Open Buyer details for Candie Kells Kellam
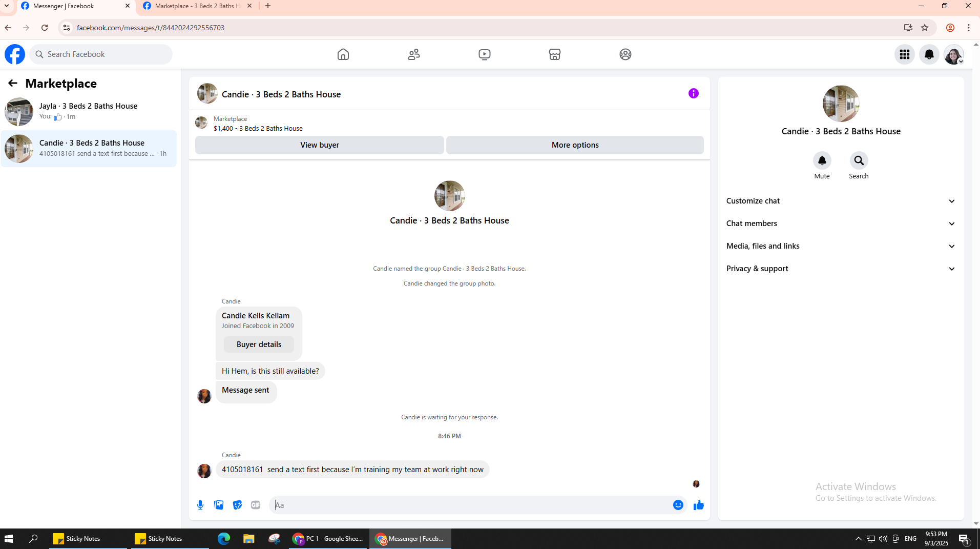This screenshot has width=980, height=549. pyautogui.click(x=259, y=344)
